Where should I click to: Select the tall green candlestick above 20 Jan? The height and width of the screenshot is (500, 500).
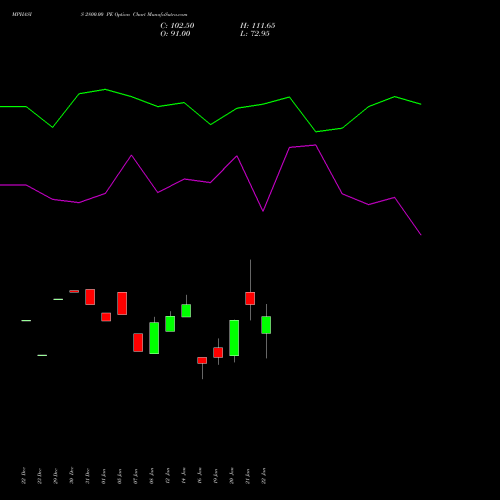pos(234,338)
